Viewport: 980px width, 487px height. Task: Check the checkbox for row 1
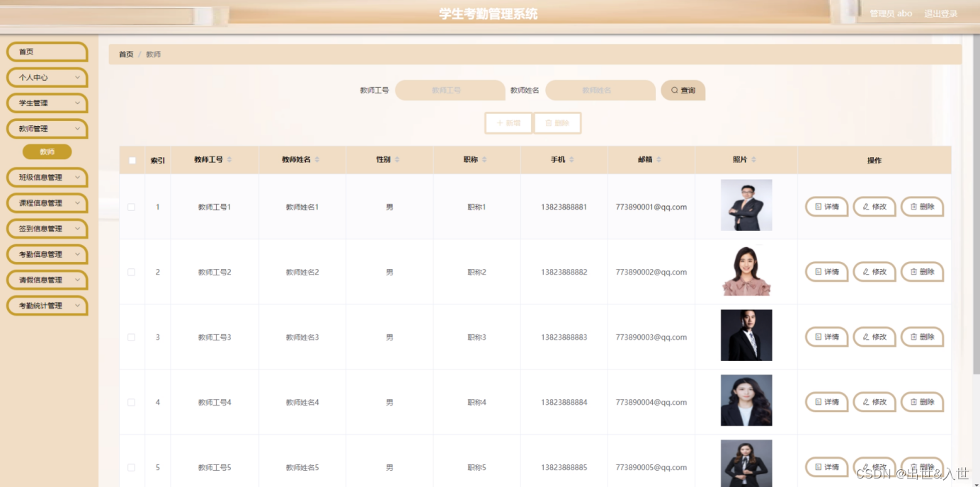coord(131,207)
